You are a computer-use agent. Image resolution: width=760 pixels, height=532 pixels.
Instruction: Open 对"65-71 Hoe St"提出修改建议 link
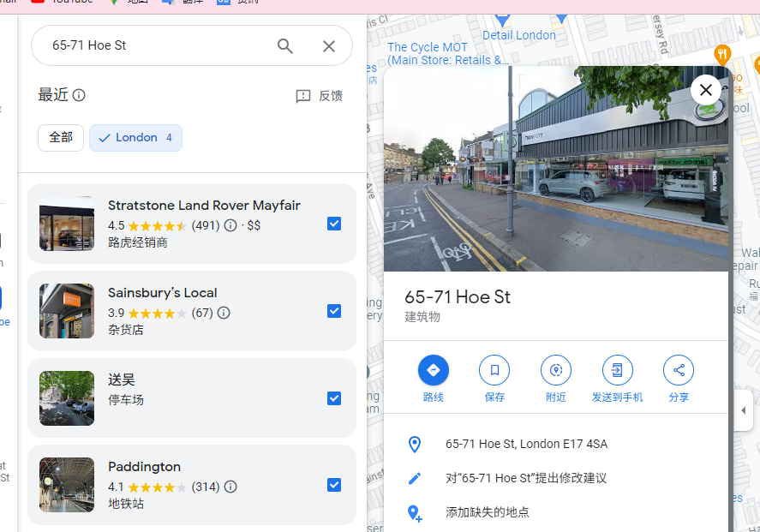526,478
